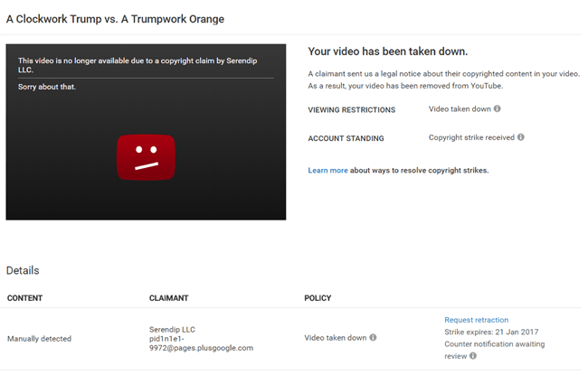Screen dimensions: 588x375
Task: Click the 'ACCOUNT STANDING' label
Action: [346, 138]
